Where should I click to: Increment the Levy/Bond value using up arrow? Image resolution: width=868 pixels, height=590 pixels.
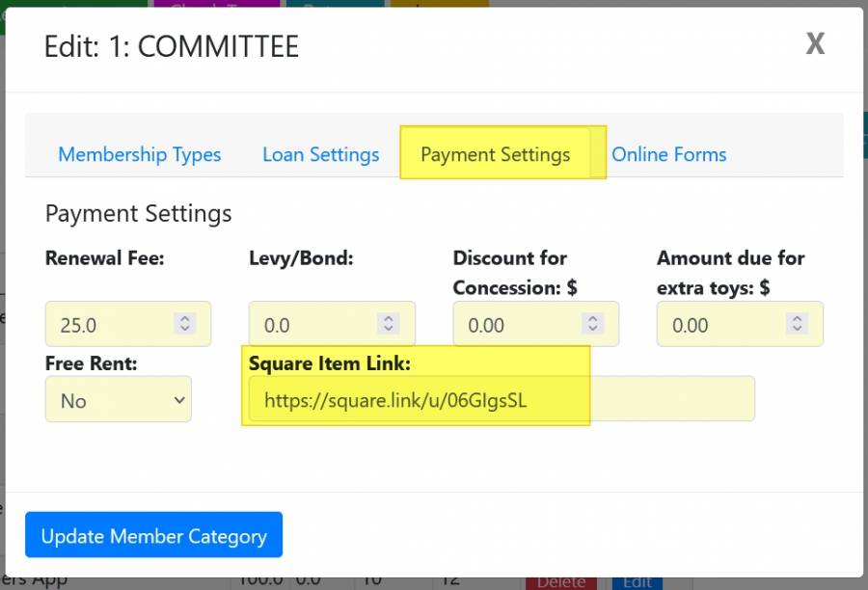tap(389, 319)
